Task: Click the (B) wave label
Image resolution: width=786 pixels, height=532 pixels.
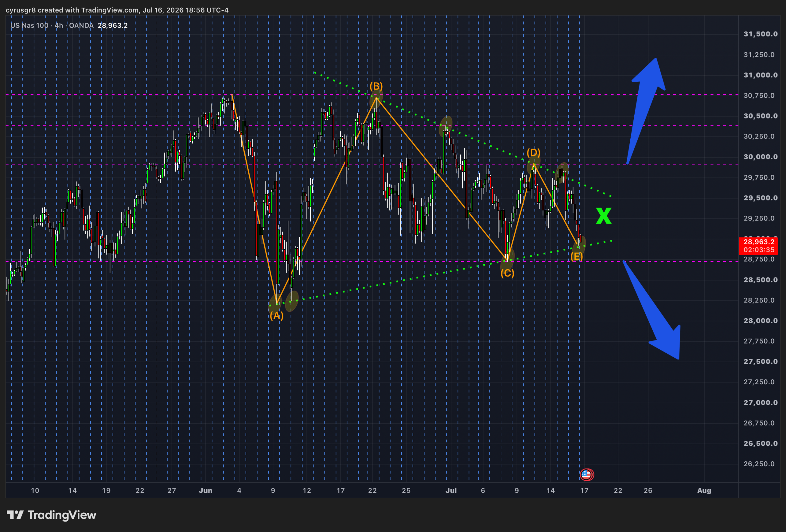Action: coord(376,86)
